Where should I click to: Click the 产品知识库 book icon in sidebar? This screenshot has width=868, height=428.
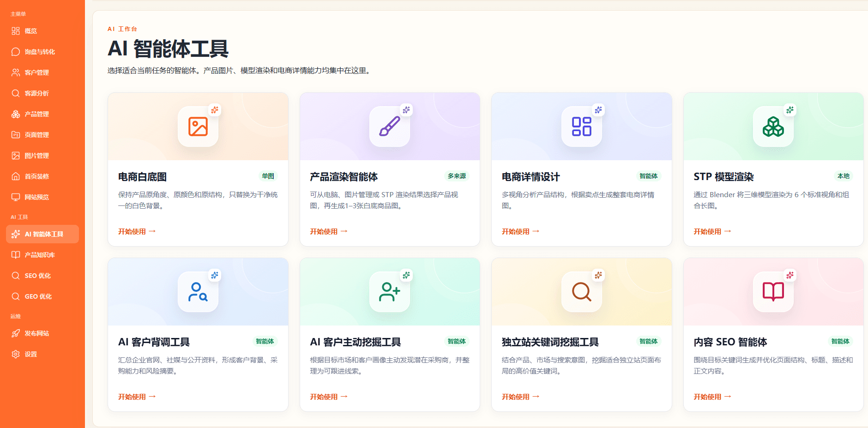click(16, 255)
